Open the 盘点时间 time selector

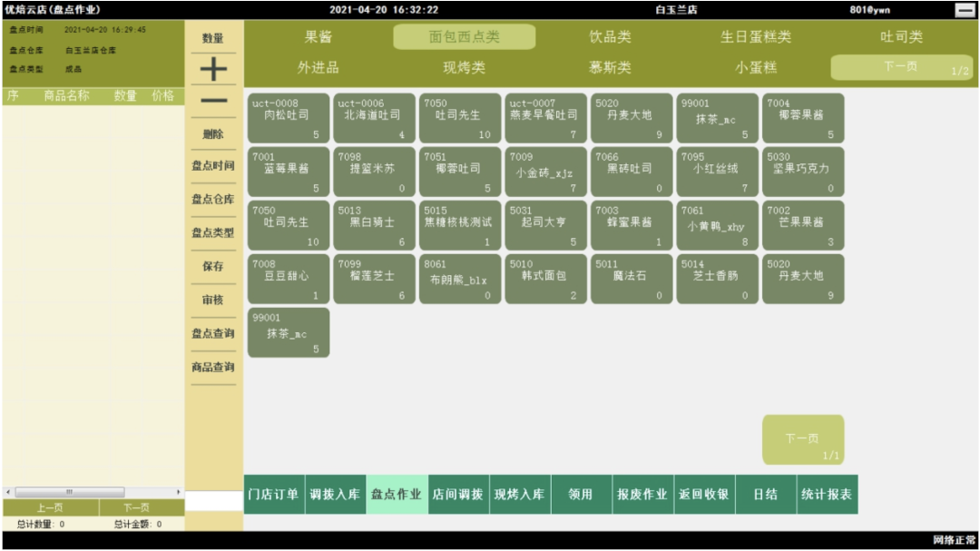tap(212, 165)
